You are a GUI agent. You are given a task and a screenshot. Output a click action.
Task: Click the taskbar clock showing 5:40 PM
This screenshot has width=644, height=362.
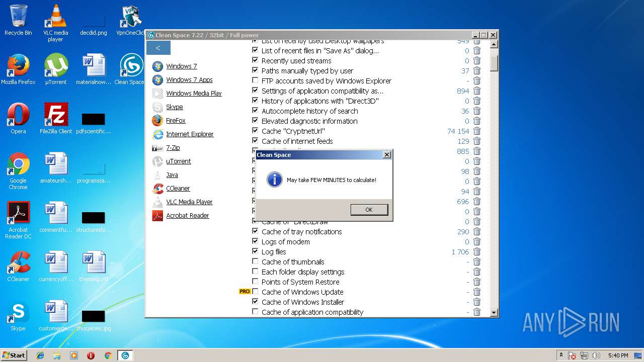pos(618,355)
